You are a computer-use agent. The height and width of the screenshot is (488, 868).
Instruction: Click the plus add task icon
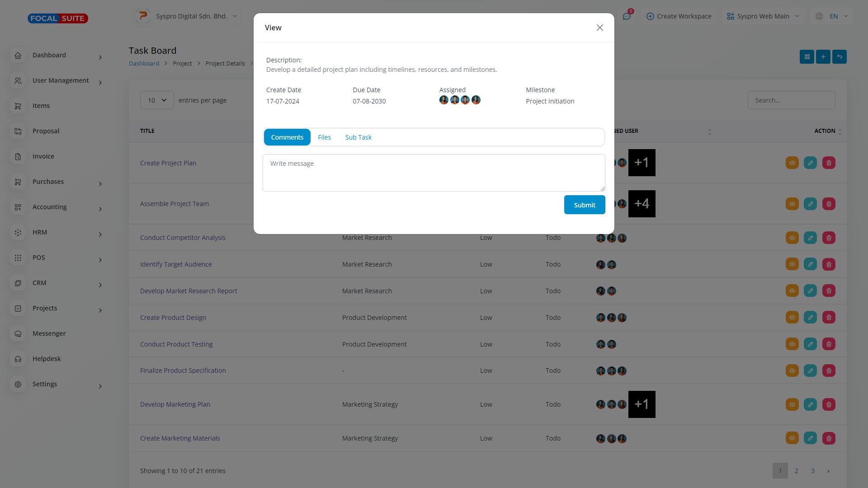[823, 57]
